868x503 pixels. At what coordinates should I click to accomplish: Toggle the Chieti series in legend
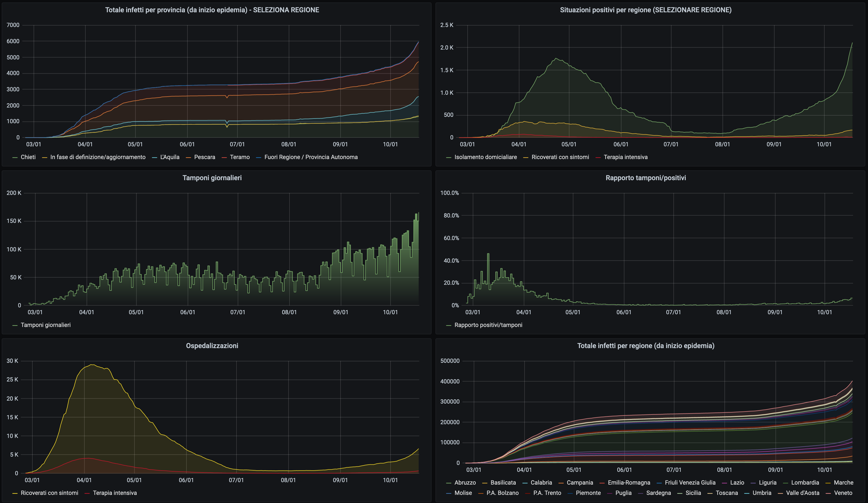pyautogui.click(x=28, y=157)
